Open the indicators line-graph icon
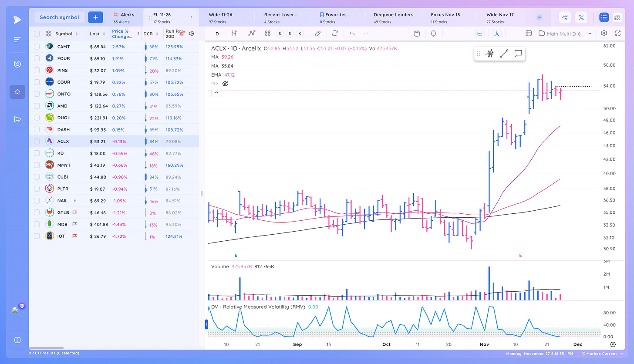 click(252, 33)
